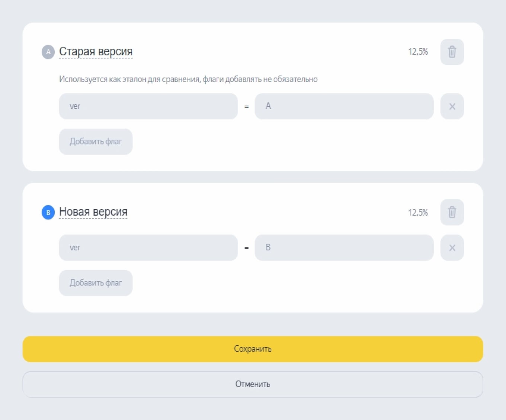Image resolution: width=506 pixels, height=420 pixels.
Task: Delete the Старая версия variant with trash icon
Action: tap(452, 52)
